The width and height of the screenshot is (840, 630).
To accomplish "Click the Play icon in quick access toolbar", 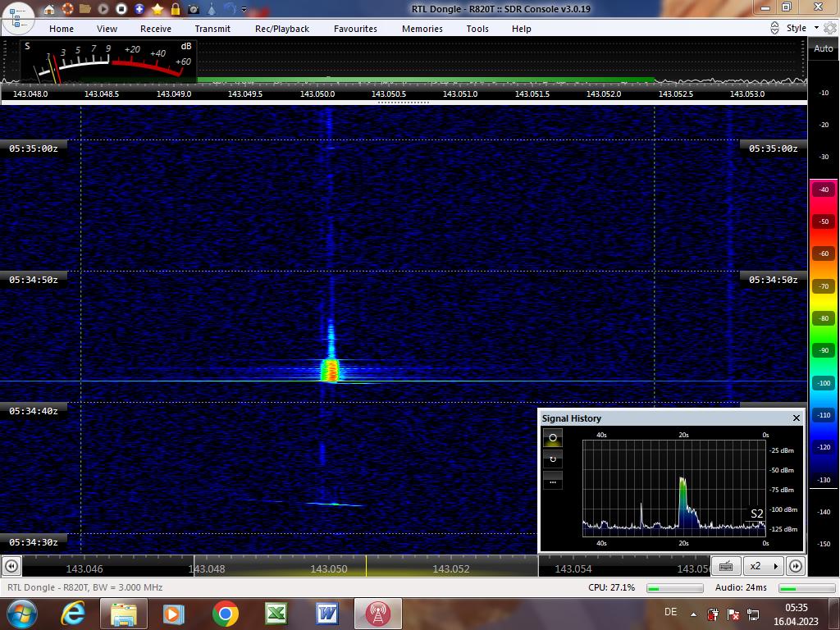I will (103, 8).
